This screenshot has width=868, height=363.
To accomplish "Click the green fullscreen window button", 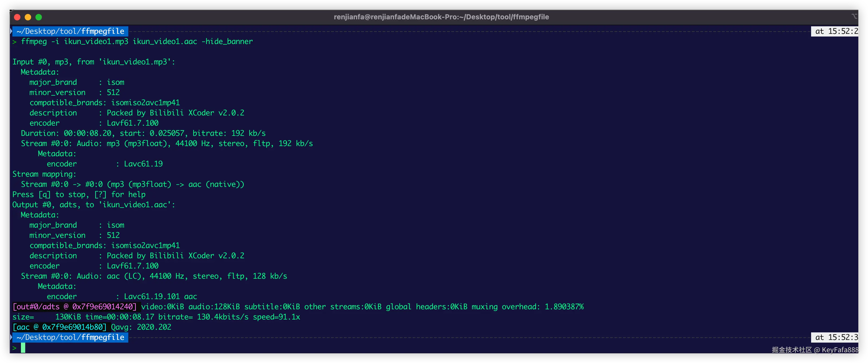I will tap(39, 17).
